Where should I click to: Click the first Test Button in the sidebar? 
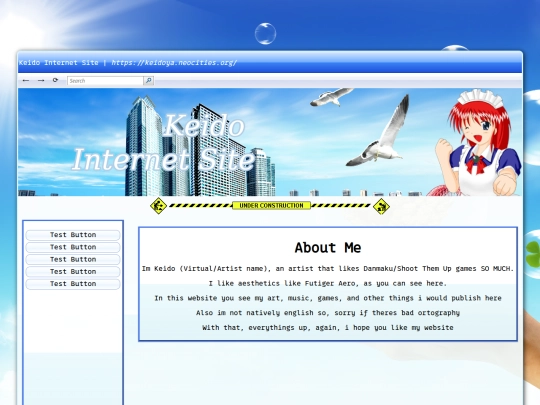click(x=73, y=235)
